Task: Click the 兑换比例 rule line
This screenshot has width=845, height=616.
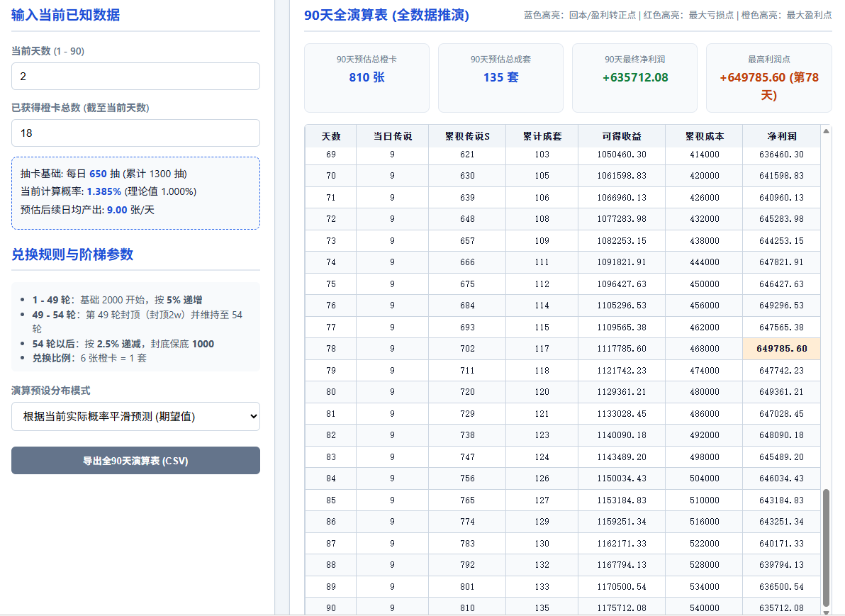Action: (89, 358)
